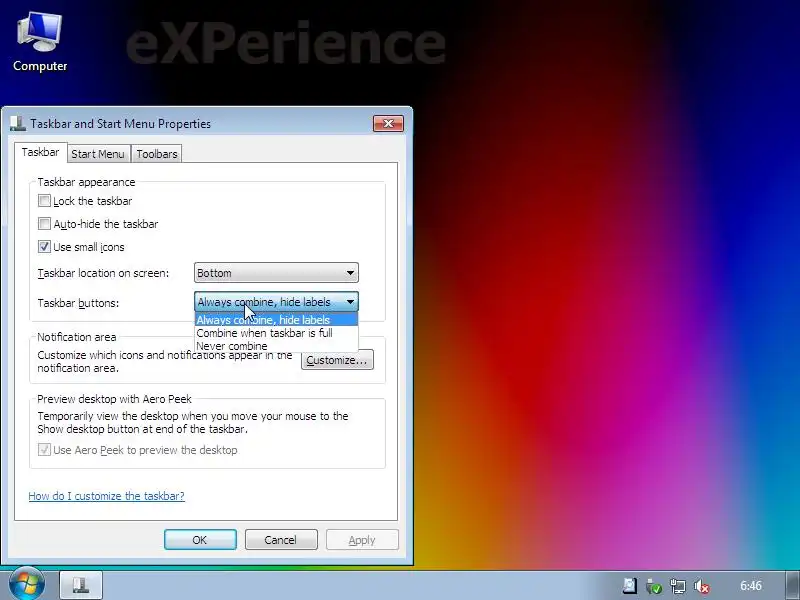800x600 pixels.
Task: Choose Combine when taskbar is full
Action: [x=276, y=333]
